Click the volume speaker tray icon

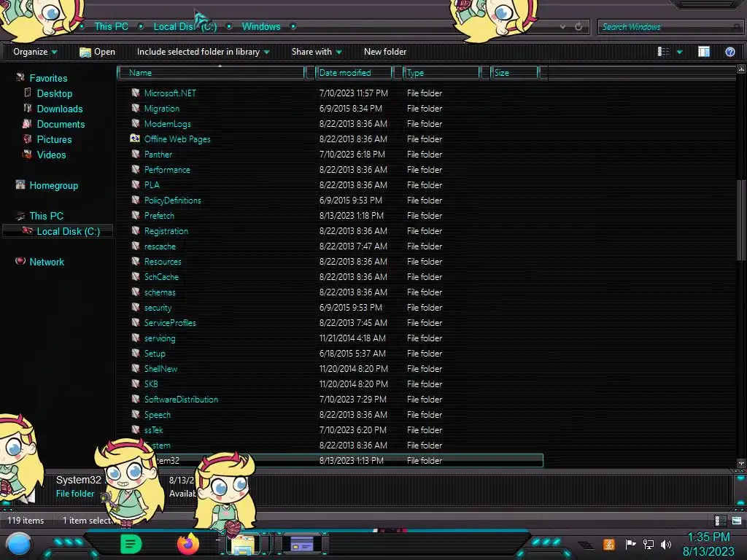point(666,544)
